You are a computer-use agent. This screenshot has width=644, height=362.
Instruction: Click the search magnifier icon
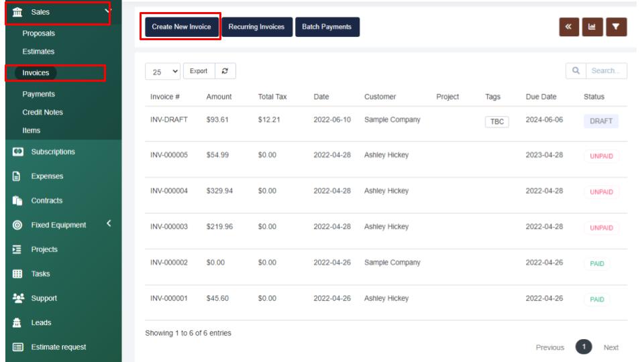576,71
